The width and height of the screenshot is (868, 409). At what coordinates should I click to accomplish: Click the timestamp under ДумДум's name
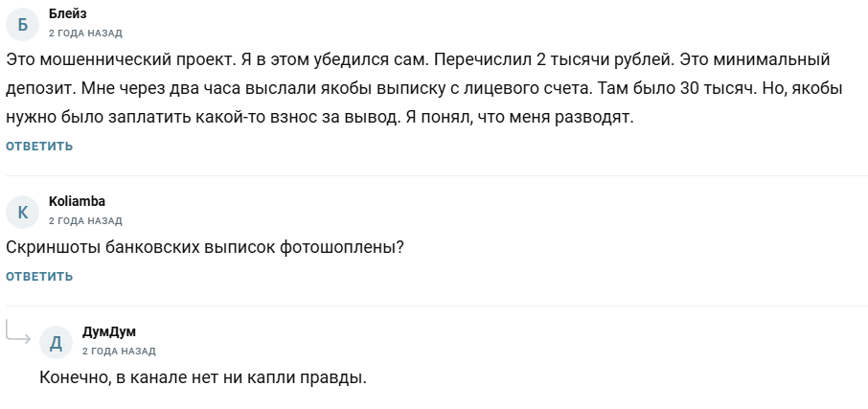(119, 352)
